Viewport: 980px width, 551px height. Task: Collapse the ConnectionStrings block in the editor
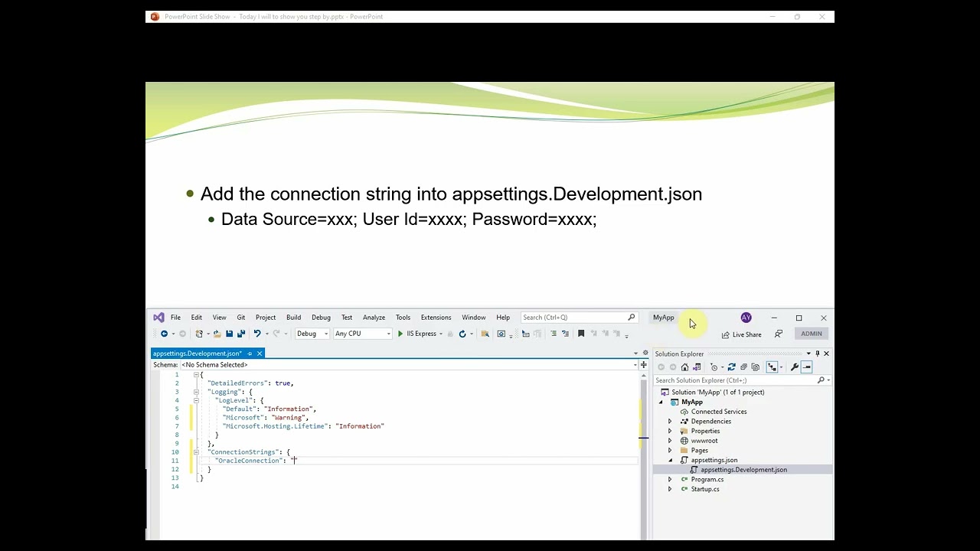196,452
